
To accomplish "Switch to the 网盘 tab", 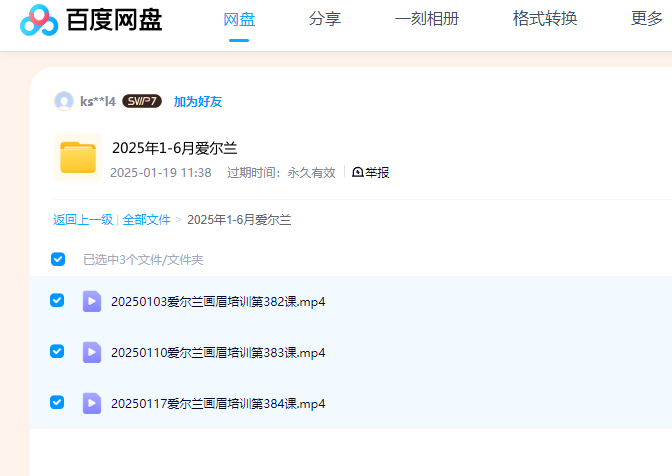I will click(239, 19).
